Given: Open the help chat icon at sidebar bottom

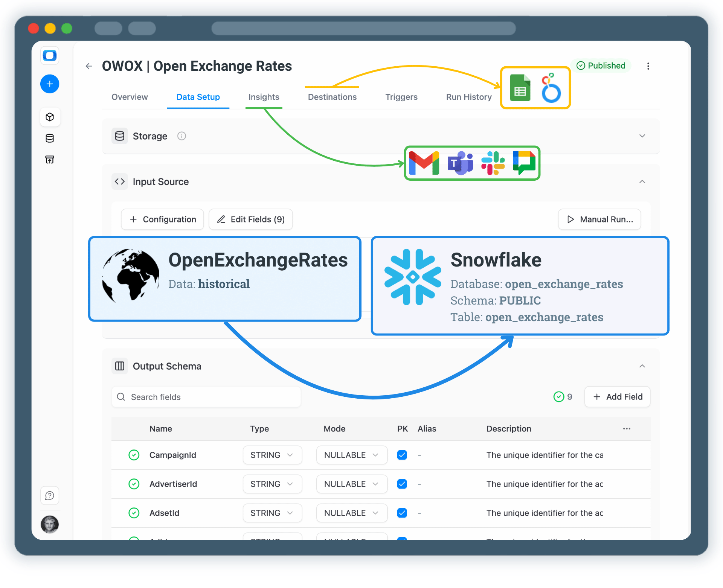Looking at the screenshot, I should coord(50,496).
